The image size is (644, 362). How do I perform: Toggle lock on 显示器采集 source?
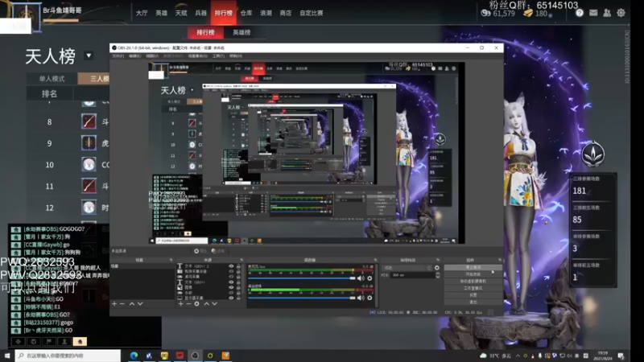tap(238, 298)
